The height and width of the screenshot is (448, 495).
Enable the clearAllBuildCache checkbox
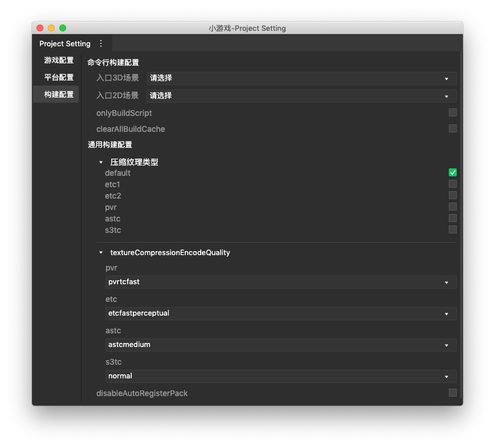pyautogui.click(x=452, y=128)
